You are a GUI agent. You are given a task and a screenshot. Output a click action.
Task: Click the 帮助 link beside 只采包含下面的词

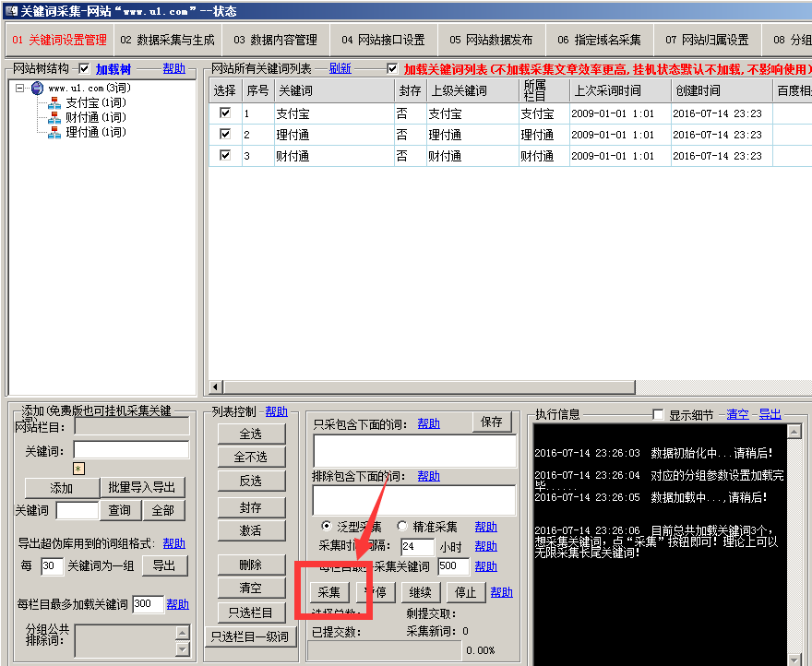[429, 424]
